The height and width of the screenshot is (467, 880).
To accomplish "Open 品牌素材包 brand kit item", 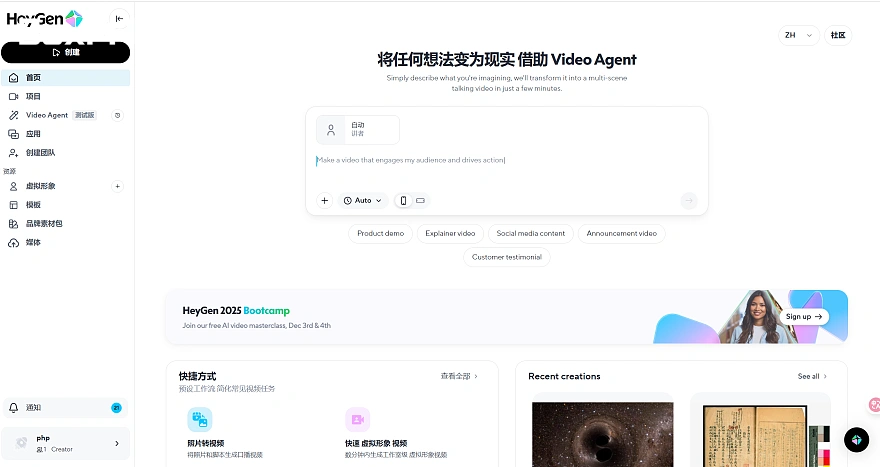I will point(66,223).
